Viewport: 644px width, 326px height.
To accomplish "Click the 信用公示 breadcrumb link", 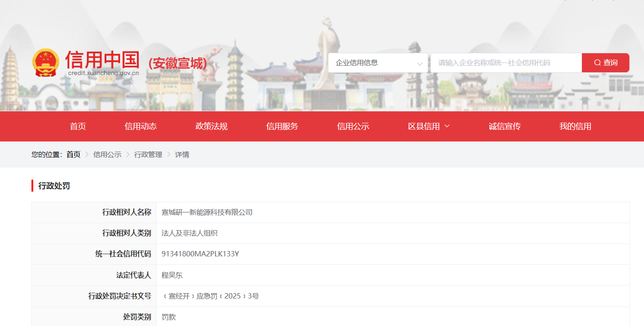I will click(107, 155).
